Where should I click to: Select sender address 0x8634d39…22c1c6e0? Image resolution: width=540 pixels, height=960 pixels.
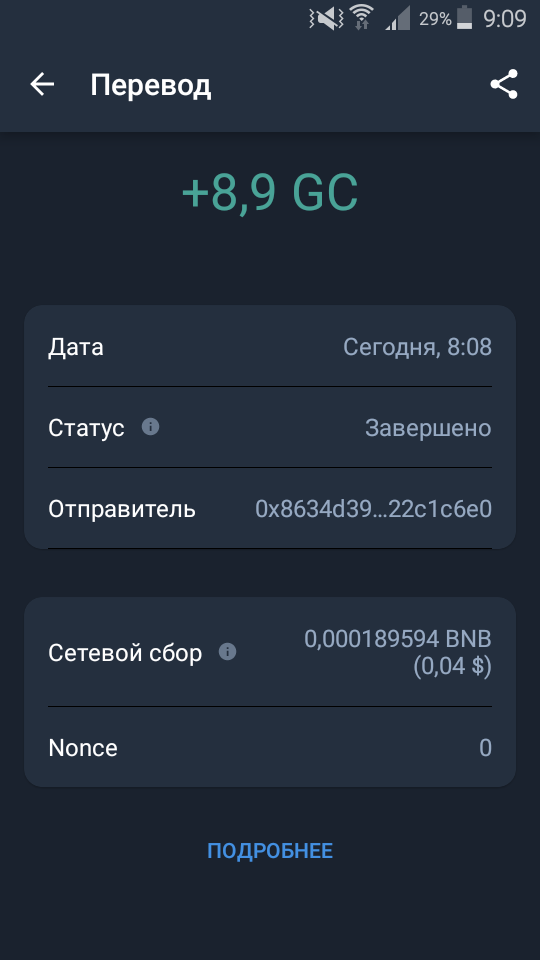373,509
